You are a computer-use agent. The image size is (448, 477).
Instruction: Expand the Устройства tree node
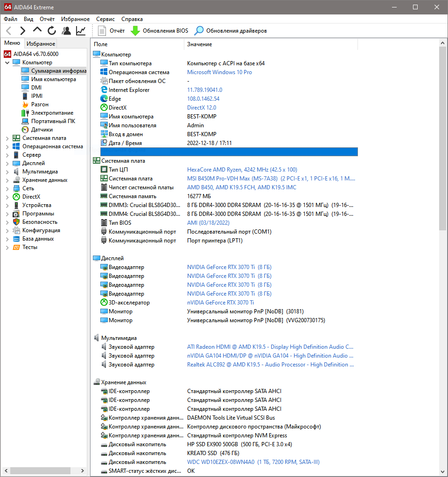7,206
